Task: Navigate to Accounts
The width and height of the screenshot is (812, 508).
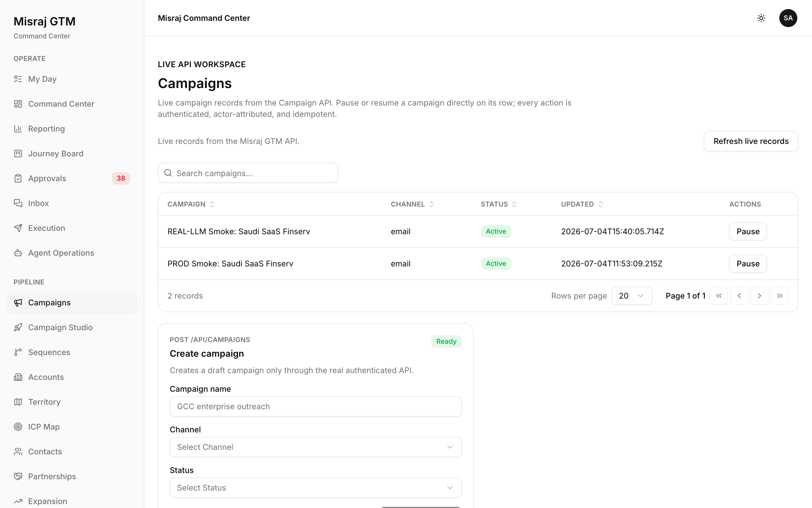Action: pos(72,377)
